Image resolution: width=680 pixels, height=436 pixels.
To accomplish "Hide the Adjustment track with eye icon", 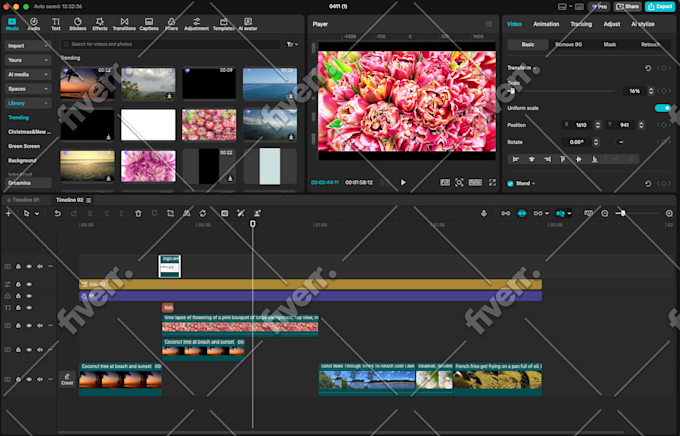I will pyautogui.click(x=29, y=284).
